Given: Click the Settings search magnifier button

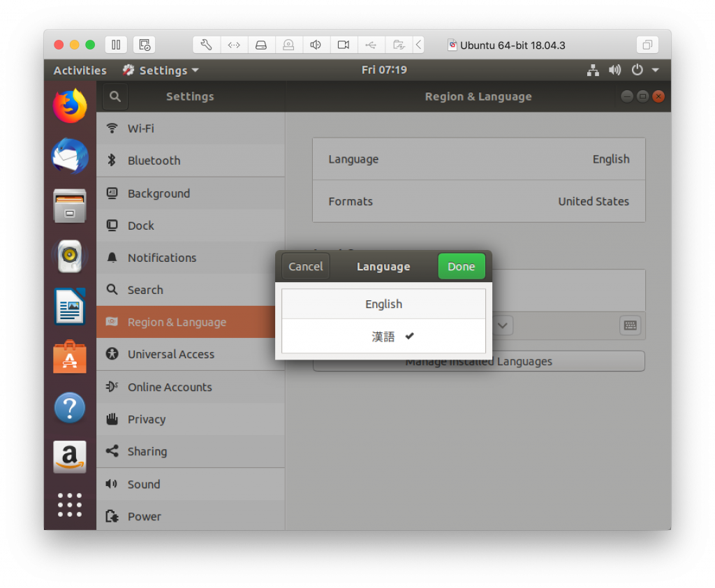Looking at the screenshot, I should click(115, 96).
